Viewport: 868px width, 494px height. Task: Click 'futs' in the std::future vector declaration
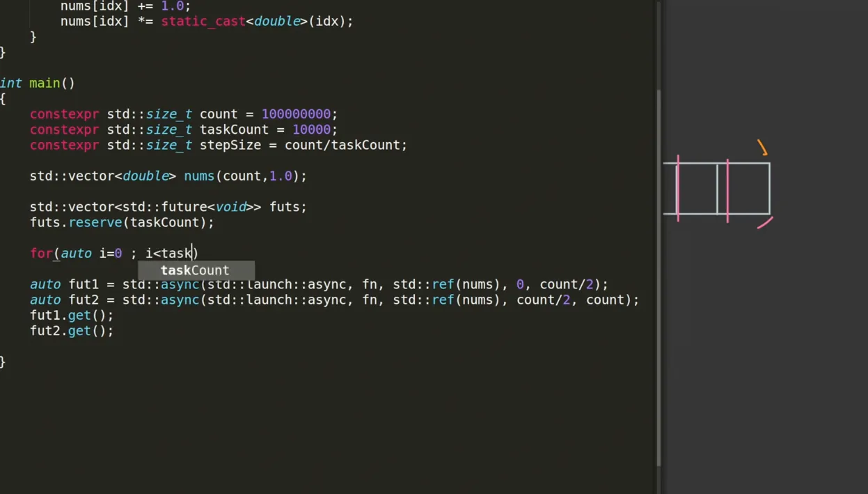click(x=285, y=207)
